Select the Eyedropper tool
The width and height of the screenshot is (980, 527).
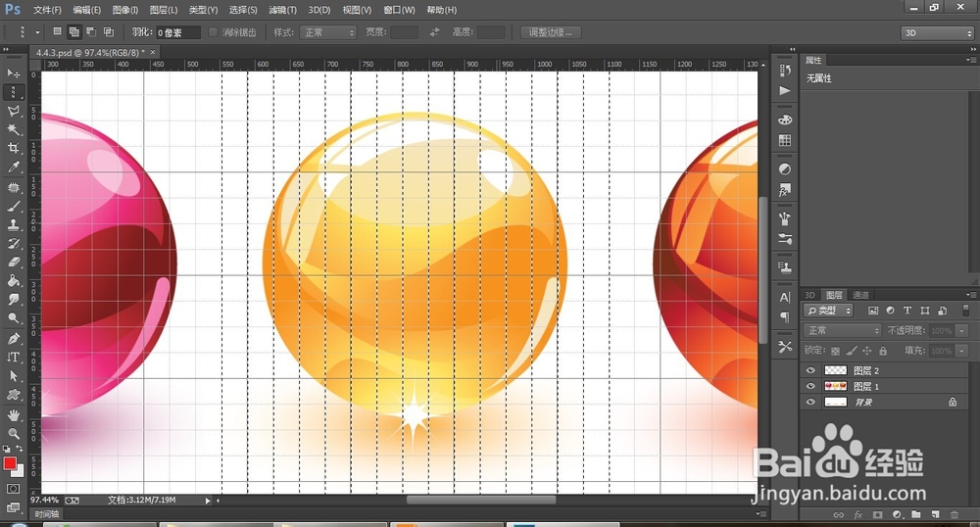(13, 167)
